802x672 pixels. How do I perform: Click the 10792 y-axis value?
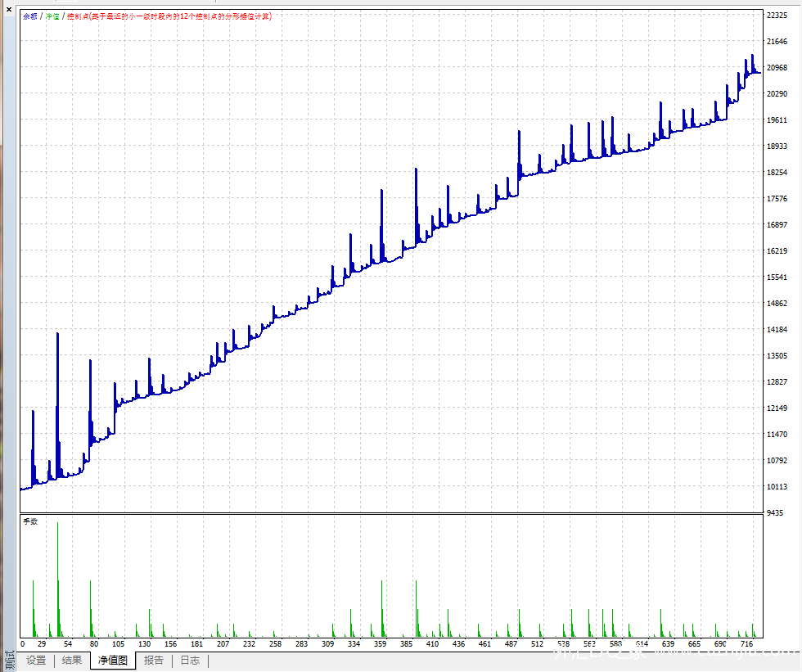pos(777,460)
